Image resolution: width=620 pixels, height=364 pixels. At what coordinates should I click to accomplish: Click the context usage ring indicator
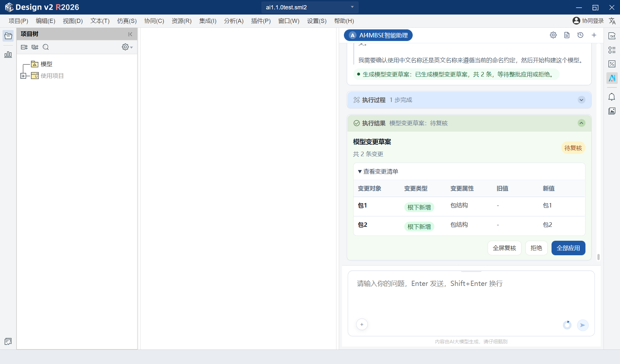tap(567, 325)
